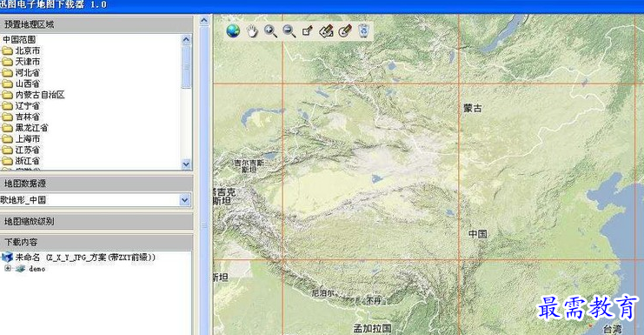Expand the demo tree node
Screen dimensions: 644x335
pos(8,268)
